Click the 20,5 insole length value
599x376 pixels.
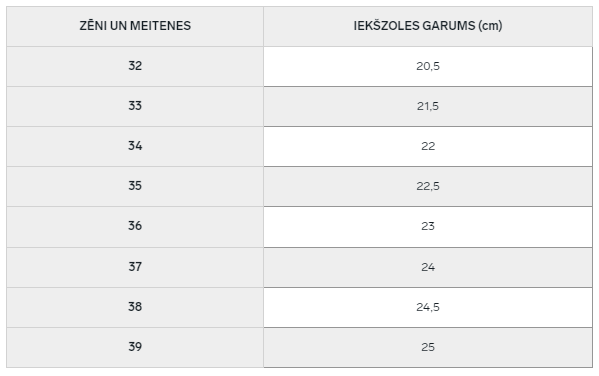(x=428, y=66)
